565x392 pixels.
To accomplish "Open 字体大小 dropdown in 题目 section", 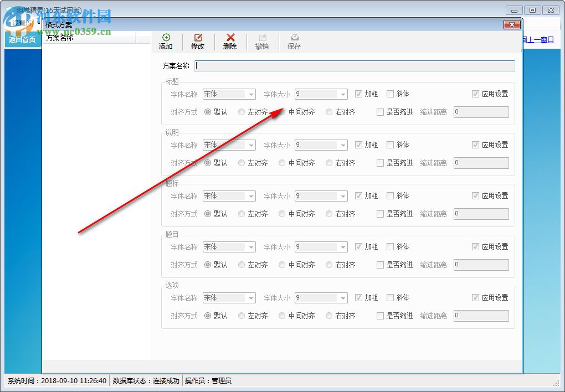I will point(343,247).
